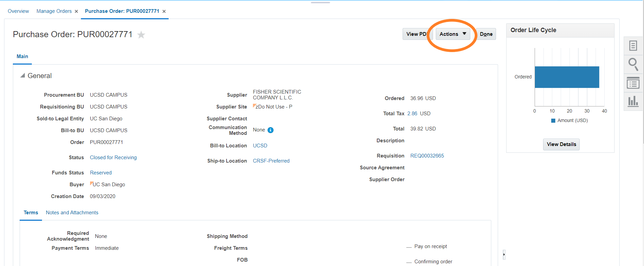This screenshot has width=644, height=266.
Task: Open the search magnifier in right sidebar
Action: point(633,64)
